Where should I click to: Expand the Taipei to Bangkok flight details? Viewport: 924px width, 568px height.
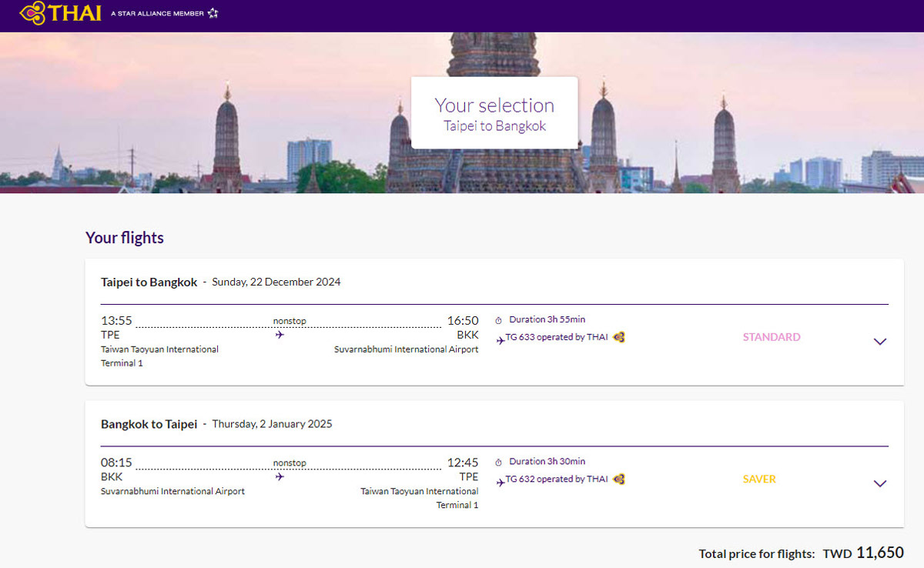point(880,342)
